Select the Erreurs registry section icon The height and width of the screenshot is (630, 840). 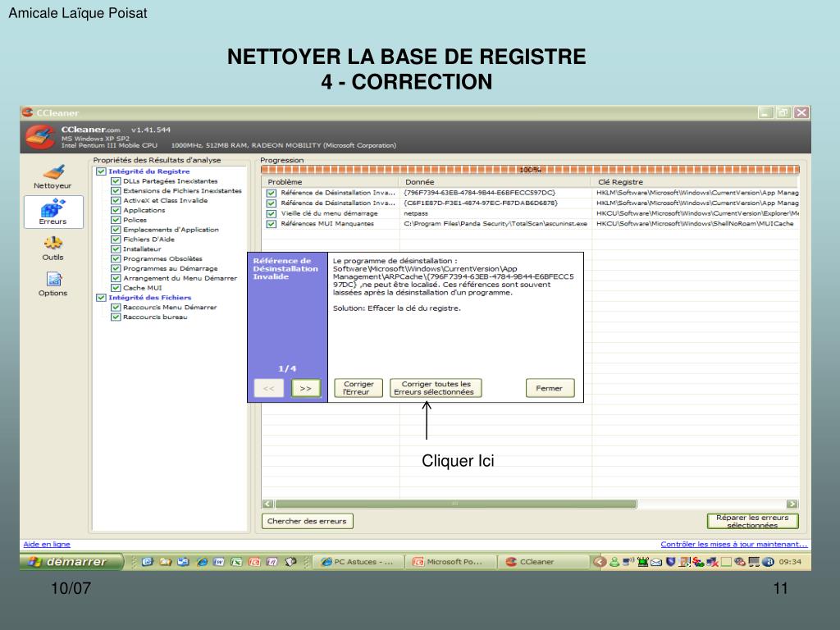click(x=53, y=208)
